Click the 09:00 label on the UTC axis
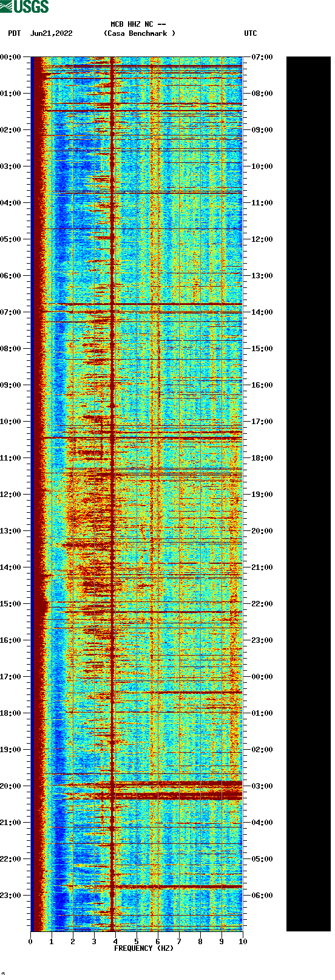335x980 pixels. click(x=262, y=130)
